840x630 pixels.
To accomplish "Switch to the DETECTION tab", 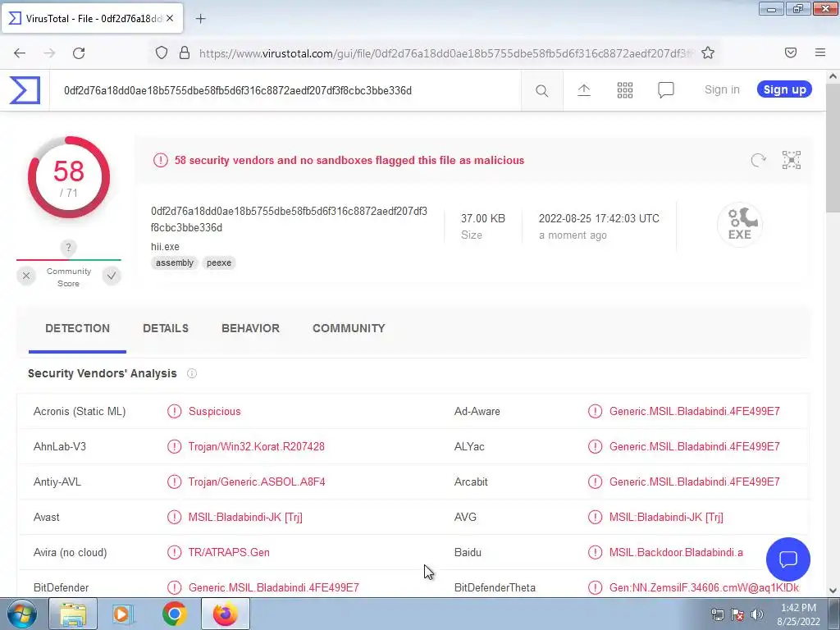I will [x=77, y=328].
